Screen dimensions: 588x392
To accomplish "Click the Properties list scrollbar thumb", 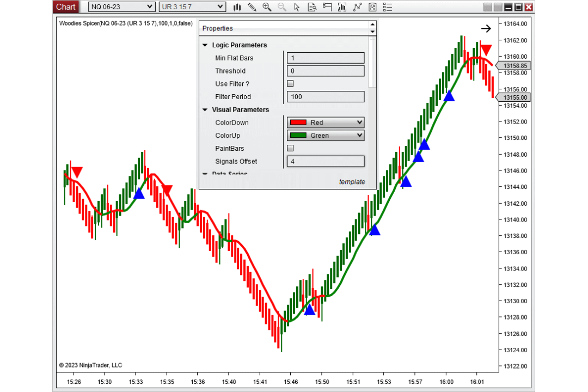I will (372, 62).
